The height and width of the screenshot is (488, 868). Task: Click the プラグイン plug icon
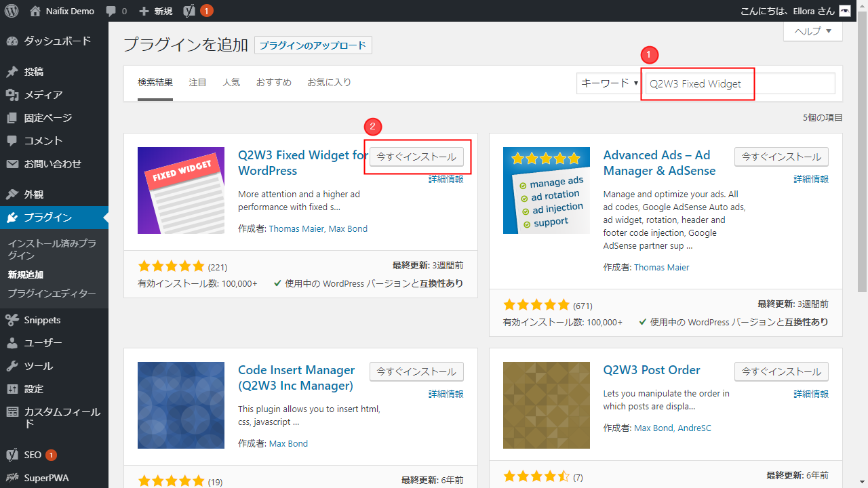[x=12, y=218]
